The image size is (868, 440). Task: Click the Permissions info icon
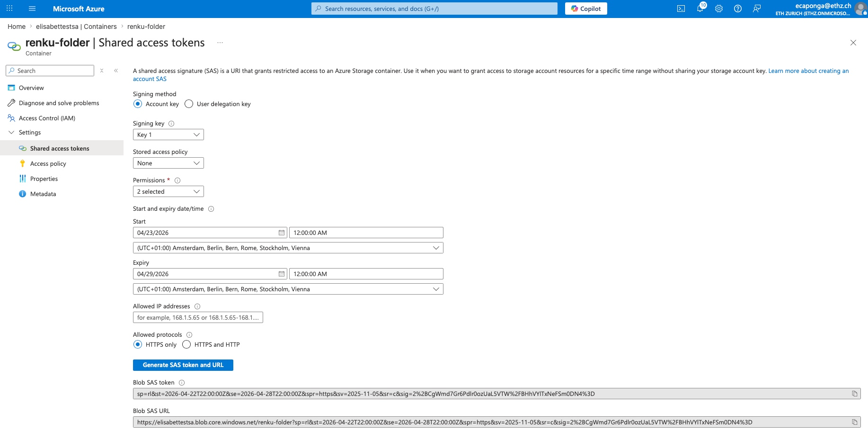(177, 180)
